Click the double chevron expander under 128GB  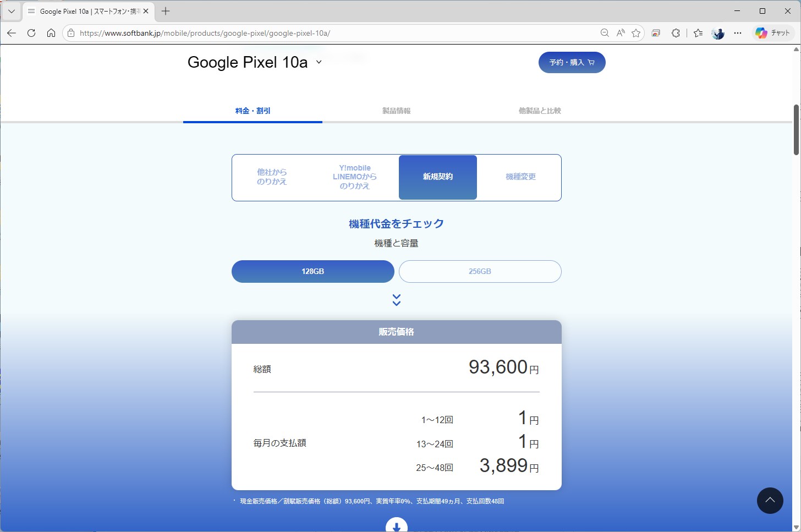pos(396,300)
